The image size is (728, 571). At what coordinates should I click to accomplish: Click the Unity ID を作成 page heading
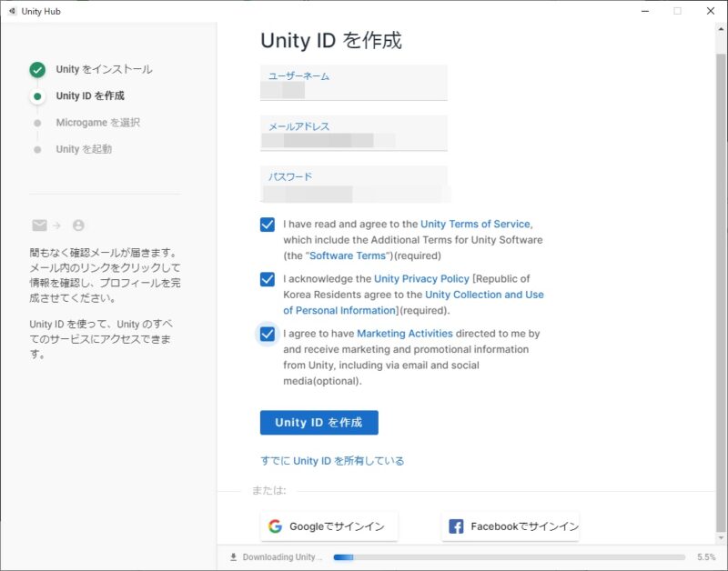pos(331,40)
